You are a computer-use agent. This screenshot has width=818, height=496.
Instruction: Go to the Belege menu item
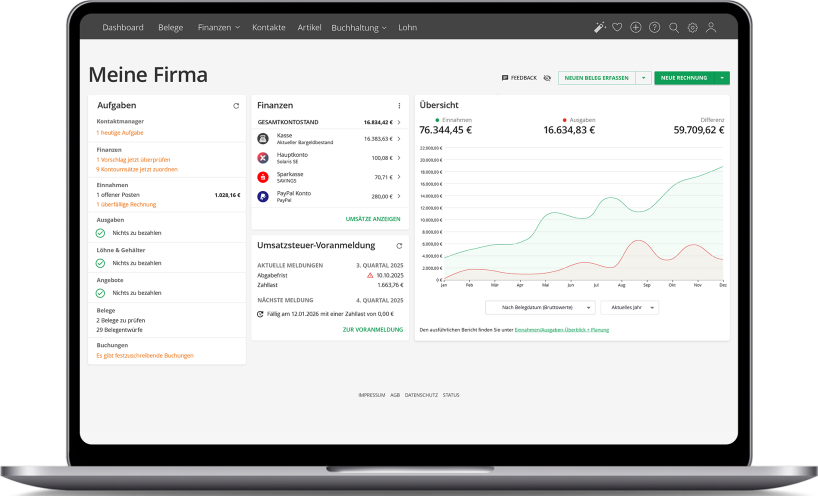point(170,28)
